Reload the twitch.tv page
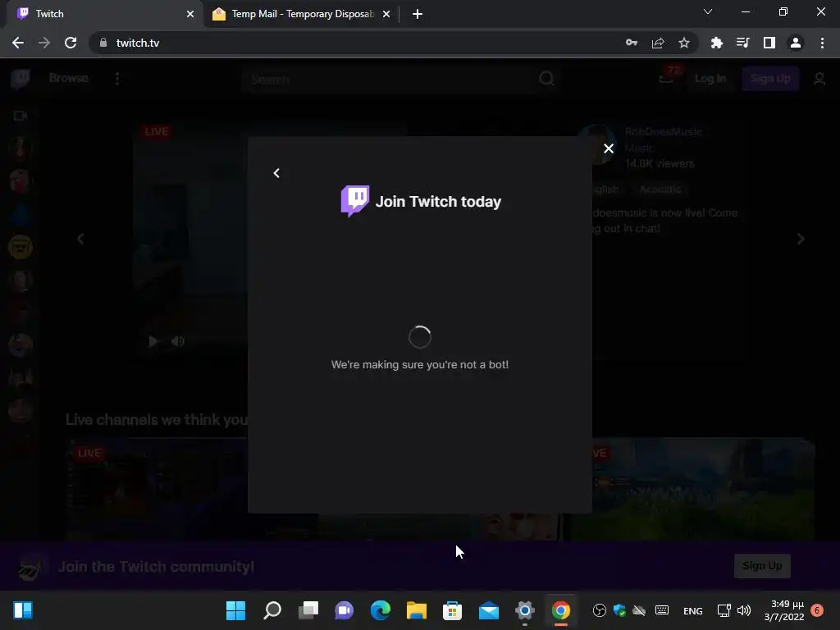This screenshot has height=630, width=840. [71, 43]
